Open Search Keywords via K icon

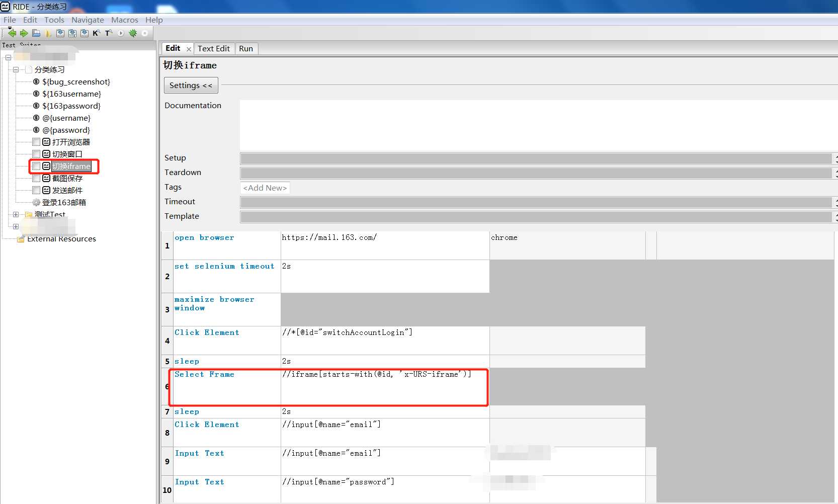(x=97, y=33)
